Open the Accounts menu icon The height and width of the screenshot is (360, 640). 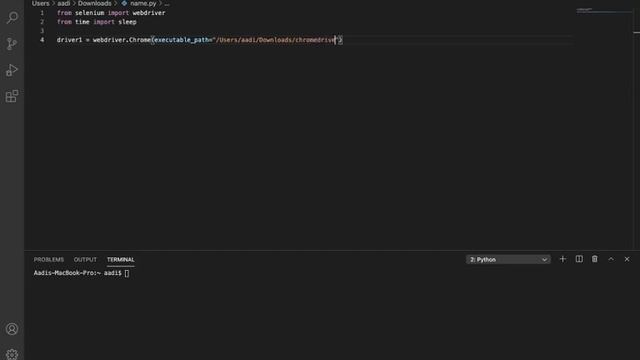[x=12, y=329]
